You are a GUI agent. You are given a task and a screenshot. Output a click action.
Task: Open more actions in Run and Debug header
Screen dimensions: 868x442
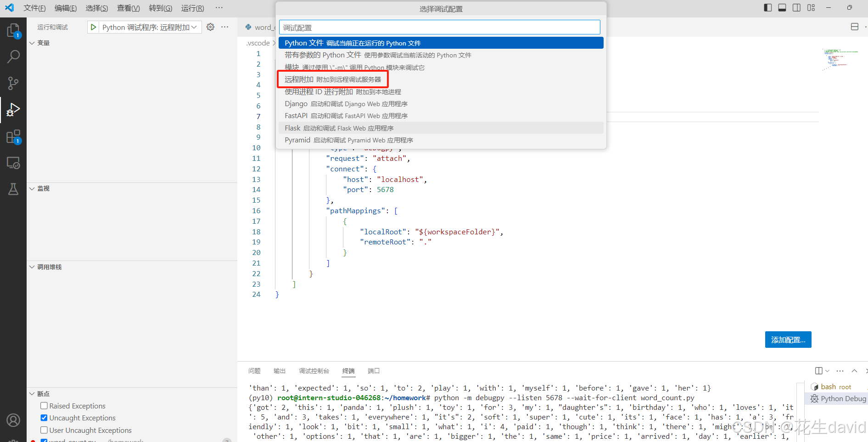click(x=224, y=27)
